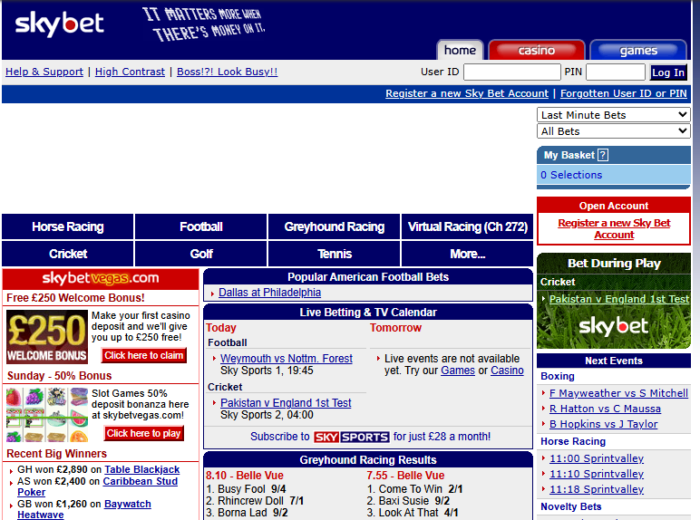Open the skybetvegas.com banner logo

point(100,278)
